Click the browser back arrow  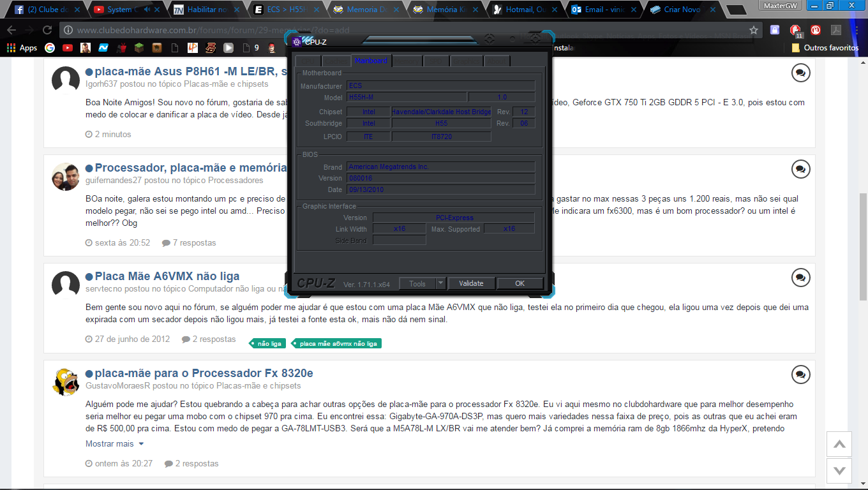click(x=11, y=30)
